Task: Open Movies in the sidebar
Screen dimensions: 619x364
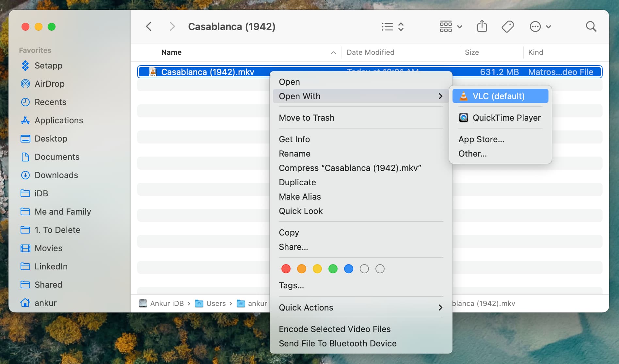Action: pos(41,248)
